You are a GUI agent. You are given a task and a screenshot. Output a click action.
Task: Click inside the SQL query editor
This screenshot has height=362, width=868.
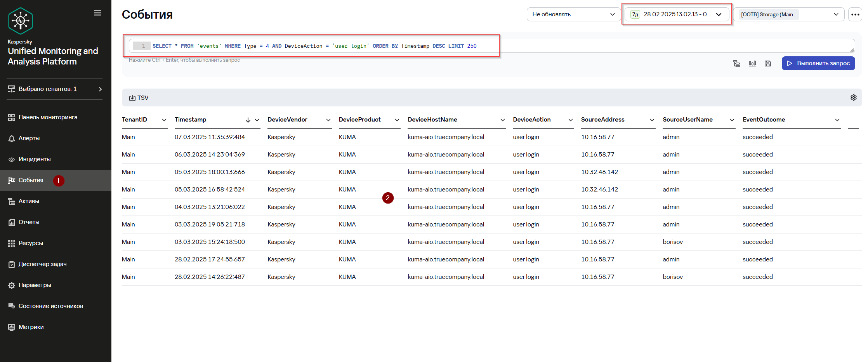tap(491, 46)
